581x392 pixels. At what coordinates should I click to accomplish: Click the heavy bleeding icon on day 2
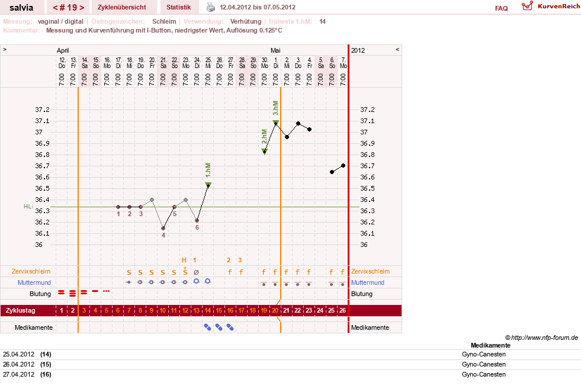(x=73, y=293)
